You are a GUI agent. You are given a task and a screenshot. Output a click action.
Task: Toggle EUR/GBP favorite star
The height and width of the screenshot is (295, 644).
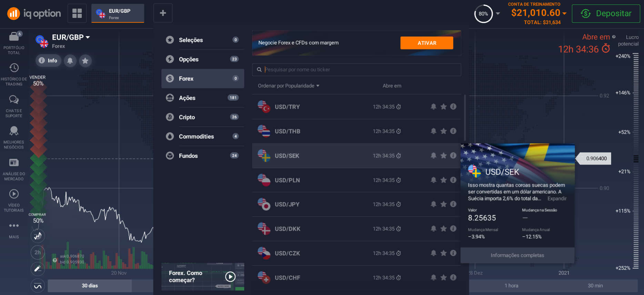click(85, 61)
